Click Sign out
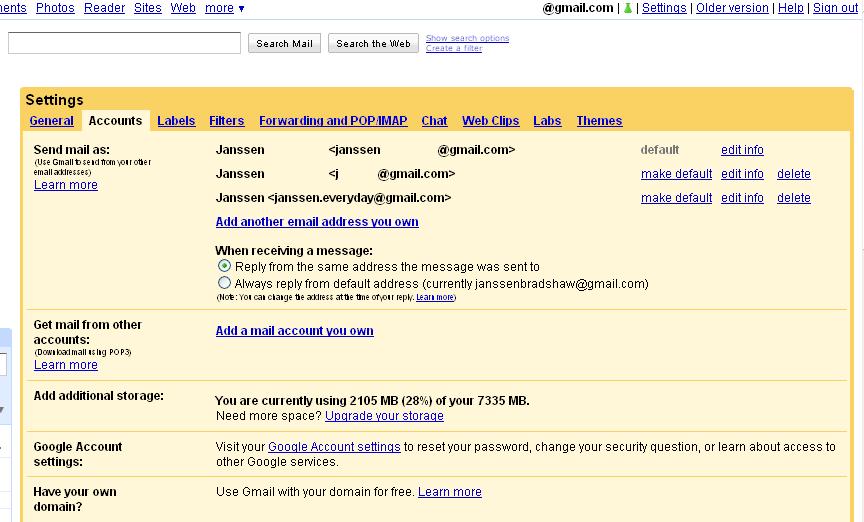 pos(835,8)
